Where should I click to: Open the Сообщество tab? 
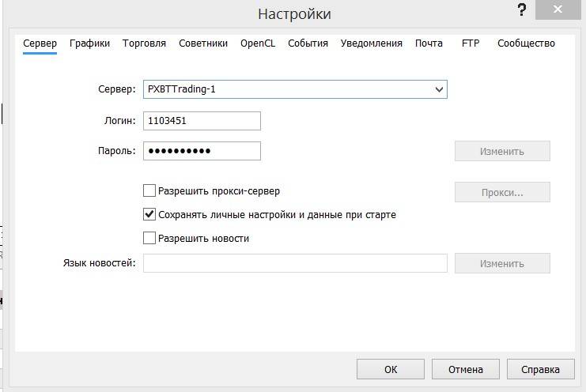coord(526,43)
